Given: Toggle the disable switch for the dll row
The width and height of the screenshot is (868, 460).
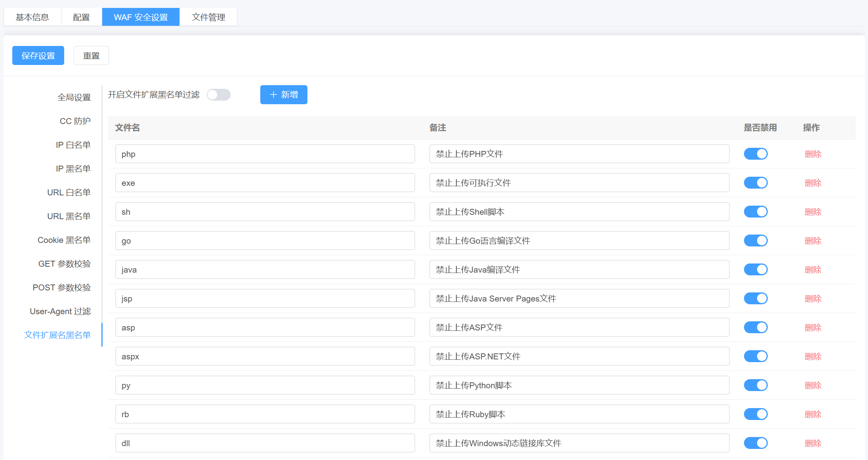Looking at the screenshot, I should pyautogui.click(x=755, y=443).
